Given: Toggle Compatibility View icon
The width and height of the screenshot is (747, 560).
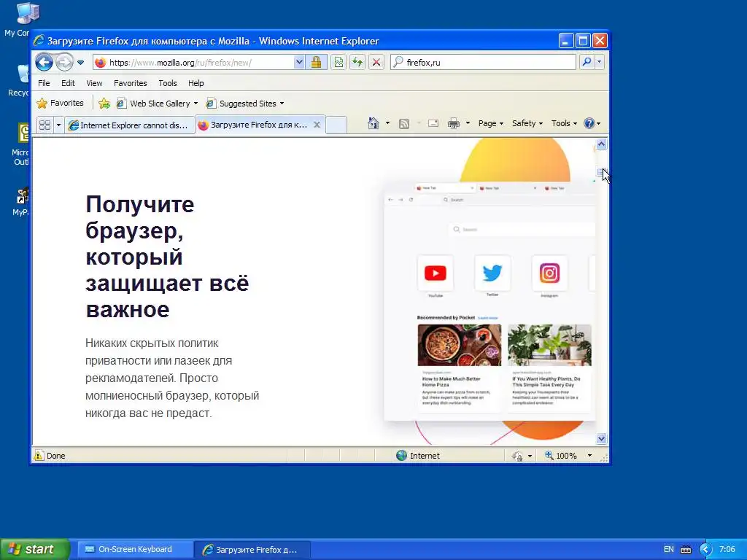Looking at the screenshot, I should [338, 63].
